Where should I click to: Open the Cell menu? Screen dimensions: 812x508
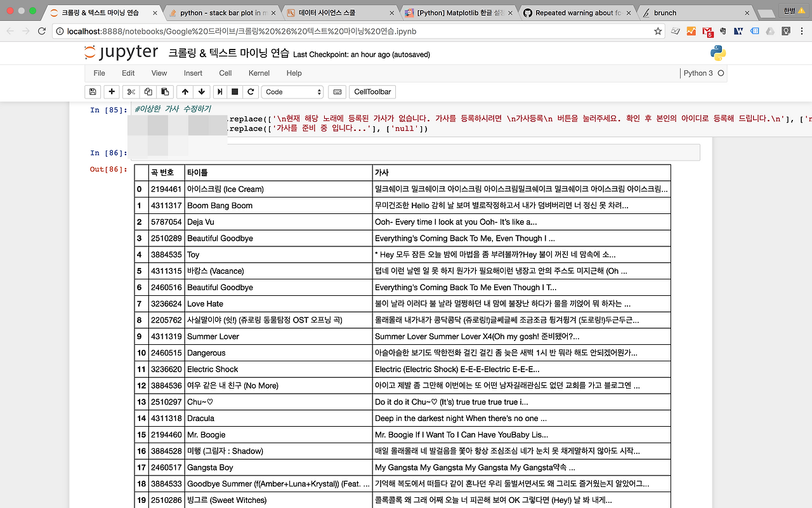point(225,73)
